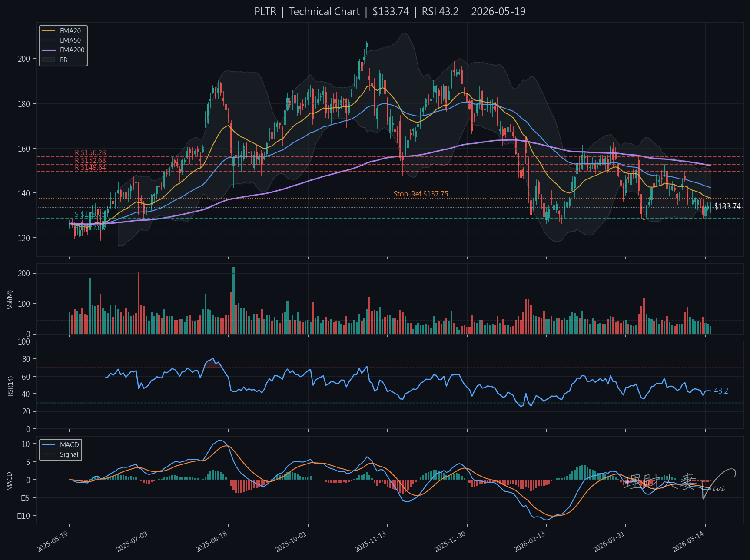Select the EMA50 legend label
Screen dimensions: 750x560
70,40
